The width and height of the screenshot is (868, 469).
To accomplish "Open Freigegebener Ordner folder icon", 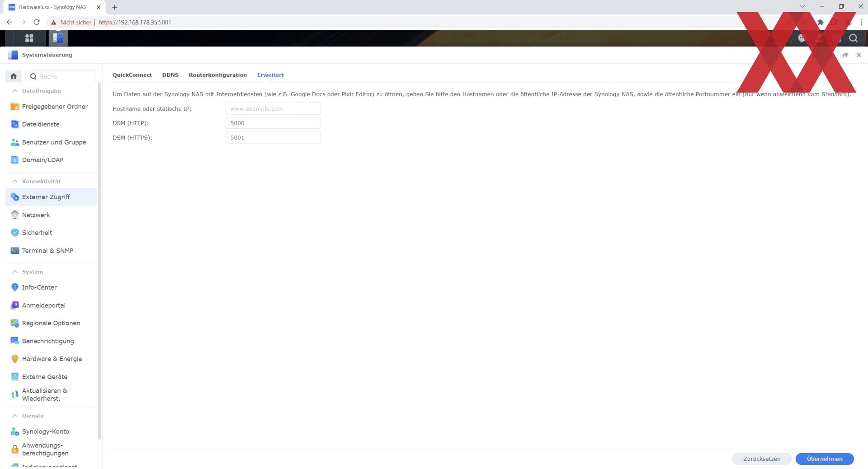I will (x=15, y=107).
